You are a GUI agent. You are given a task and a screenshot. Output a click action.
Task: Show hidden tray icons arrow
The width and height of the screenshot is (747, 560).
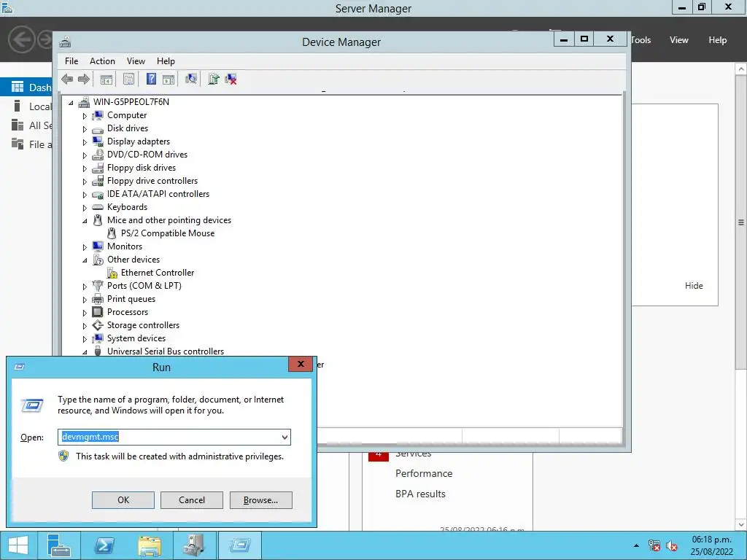click(636, 545)
